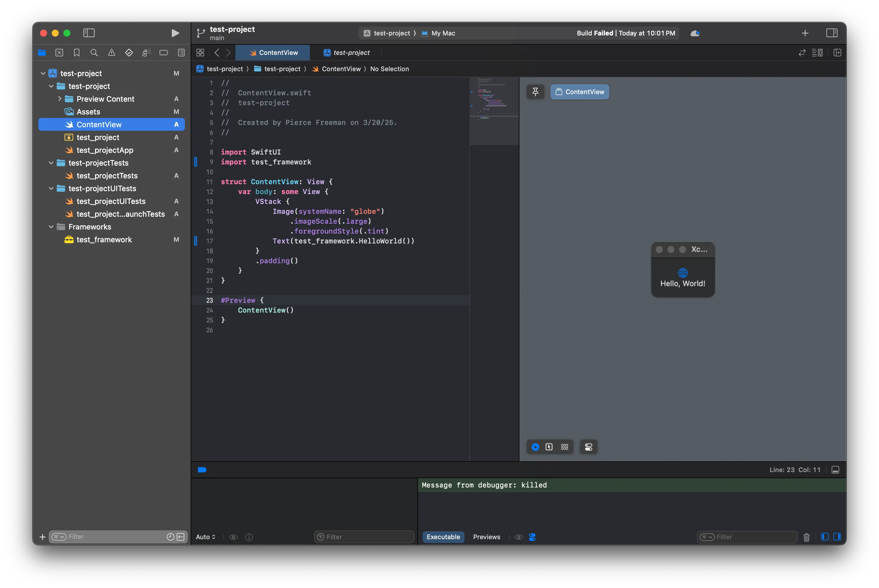The height and width of the screenshot is (588, 879).
Task: Switch to the Previews console tab
Action: tap(487, 537)
